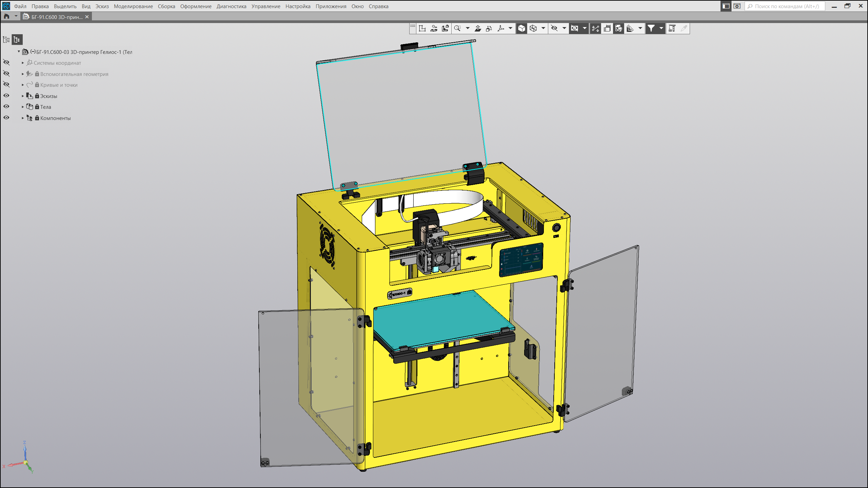Expand the Компоненты tree node
The height and width of the screenshot is (488, 868).
tap(23, 118)
